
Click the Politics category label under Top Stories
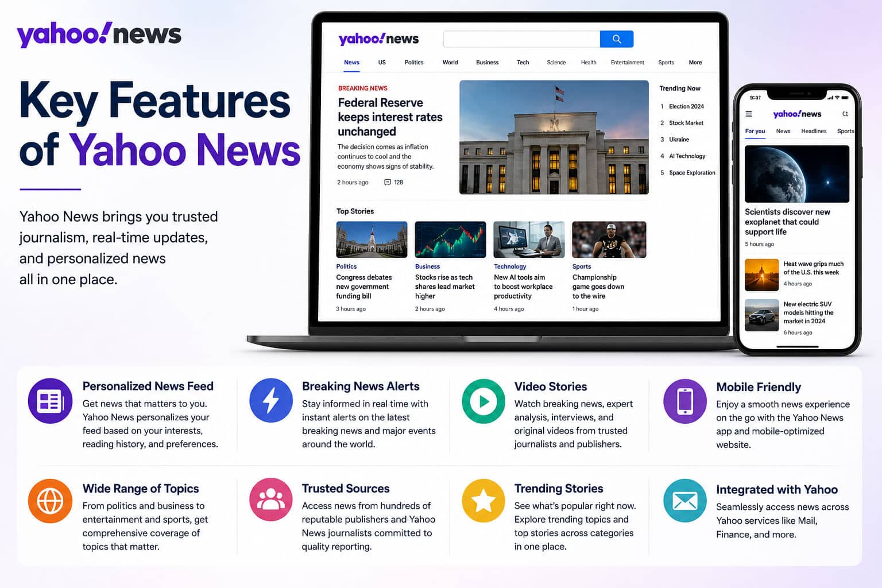346,266
